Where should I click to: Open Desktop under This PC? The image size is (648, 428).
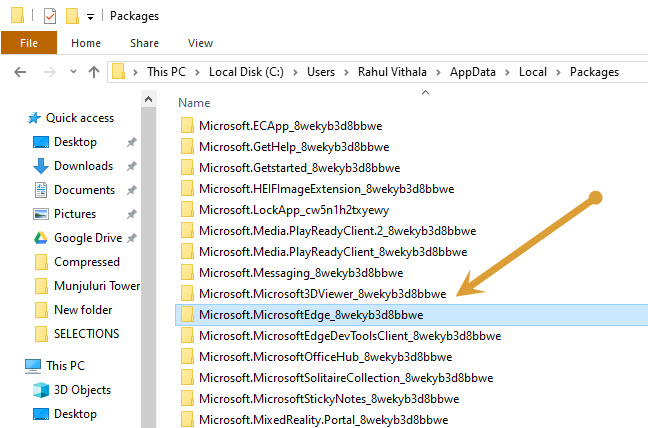tap(65, 414)
